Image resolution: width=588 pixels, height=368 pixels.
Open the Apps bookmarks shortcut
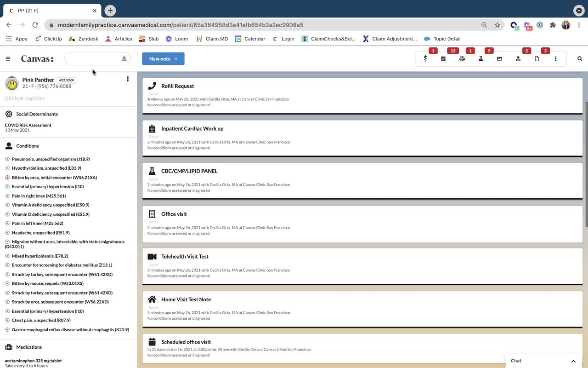pos(17,39)
